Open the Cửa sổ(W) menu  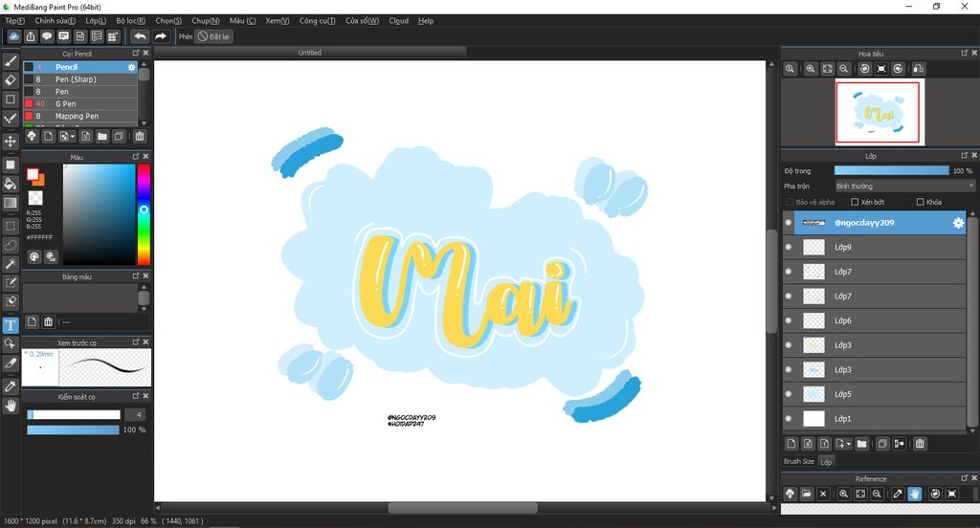coord(362,21)
